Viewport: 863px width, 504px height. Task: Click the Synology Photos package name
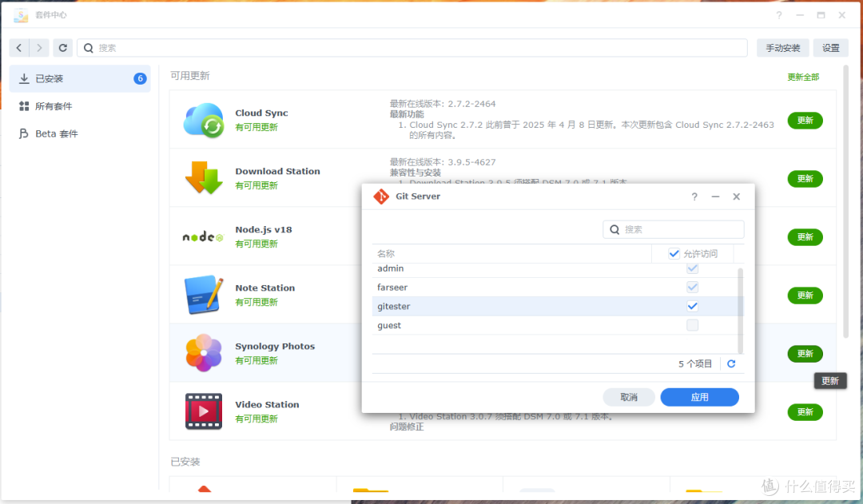pyautogui.click(x=275, y=346)
